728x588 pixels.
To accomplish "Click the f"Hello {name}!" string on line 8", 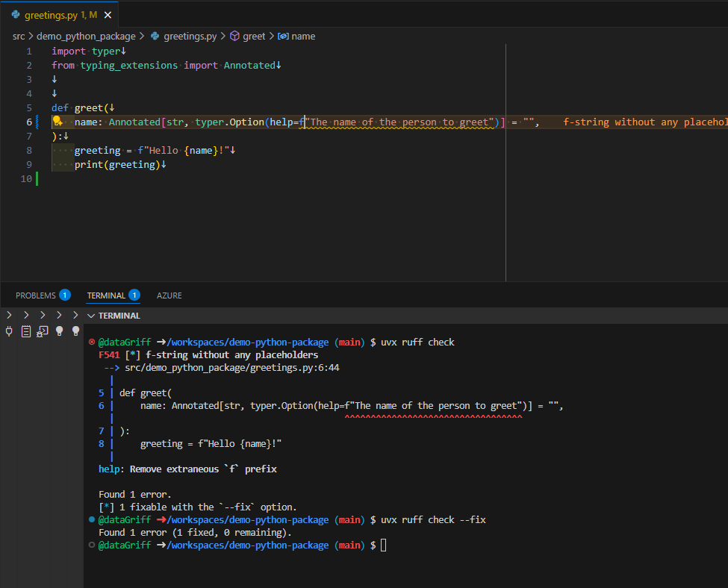I will coord(184,151).
